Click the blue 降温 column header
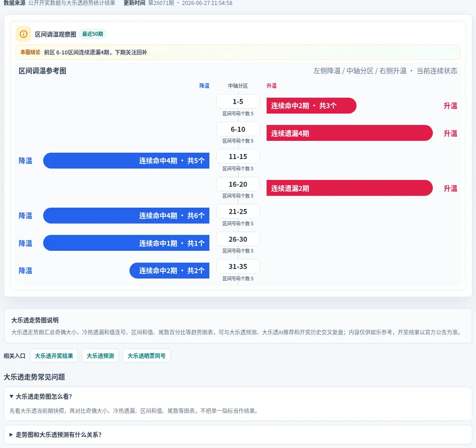 click(x=204, y=86)
